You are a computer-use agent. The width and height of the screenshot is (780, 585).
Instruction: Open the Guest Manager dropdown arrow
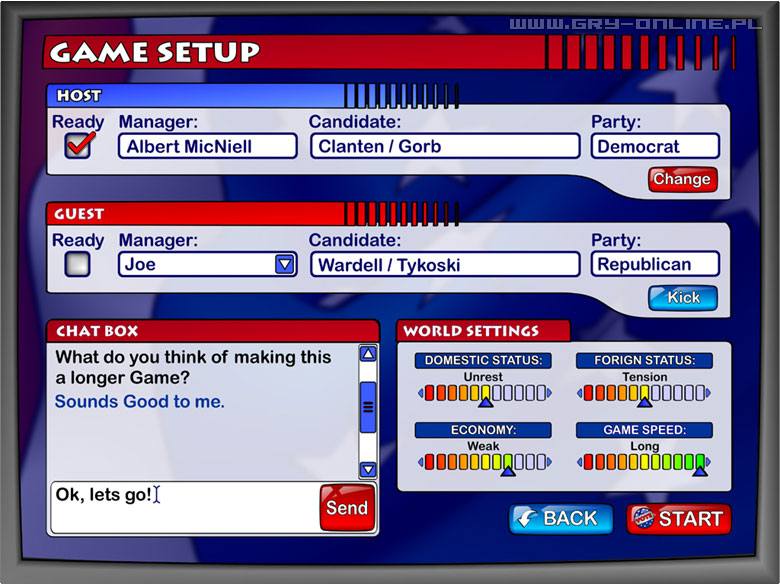pos(285,264)
